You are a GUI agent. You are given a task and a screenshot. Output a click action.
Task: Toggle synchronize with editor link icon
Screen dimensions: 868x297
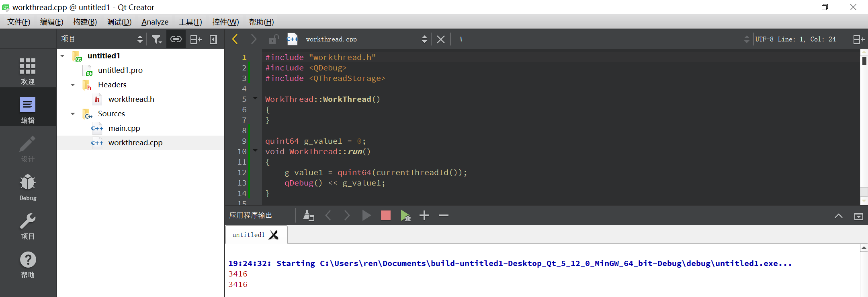pyautogui.click(x=176, y=39)
